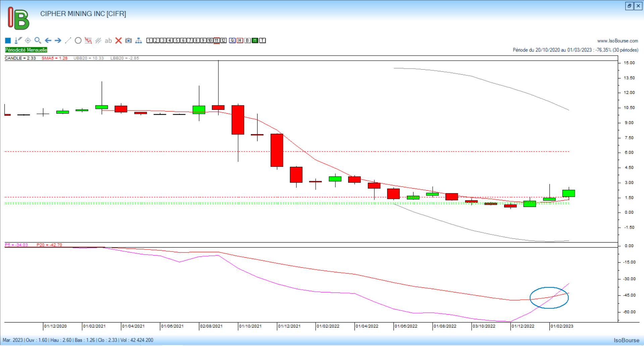The width and height of the screenshot is (644, 346).
Task: Click the UBB20 = 10.33 legend
Action: tap(89, 58)
